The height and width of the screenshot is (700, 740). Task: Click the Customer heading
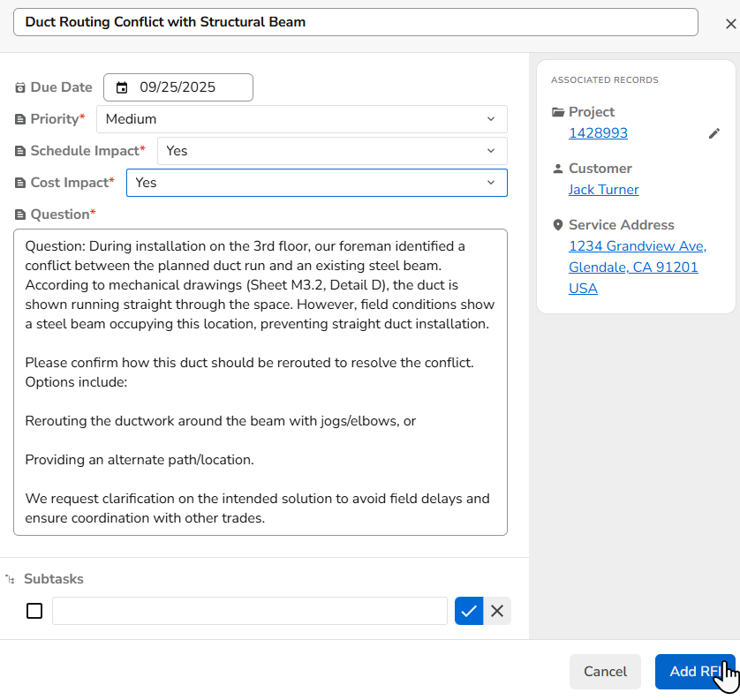pyautogui.click(x=600, y=169)
